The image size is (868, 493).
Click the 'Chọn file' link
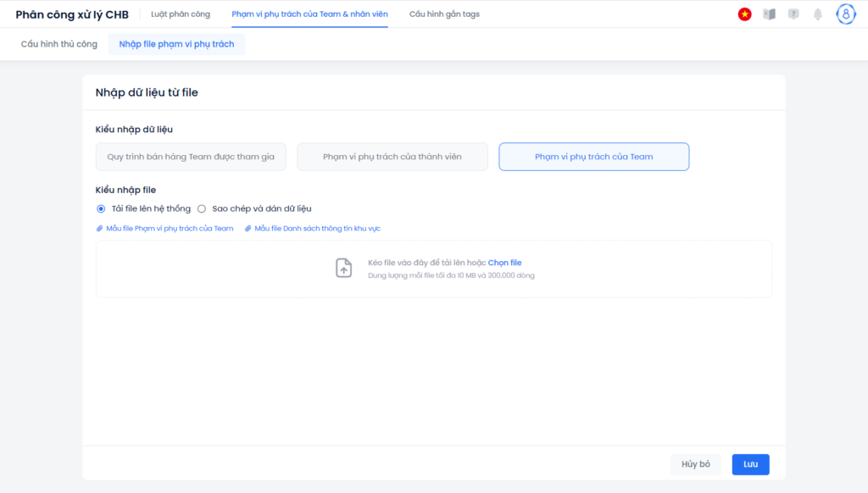505,263
